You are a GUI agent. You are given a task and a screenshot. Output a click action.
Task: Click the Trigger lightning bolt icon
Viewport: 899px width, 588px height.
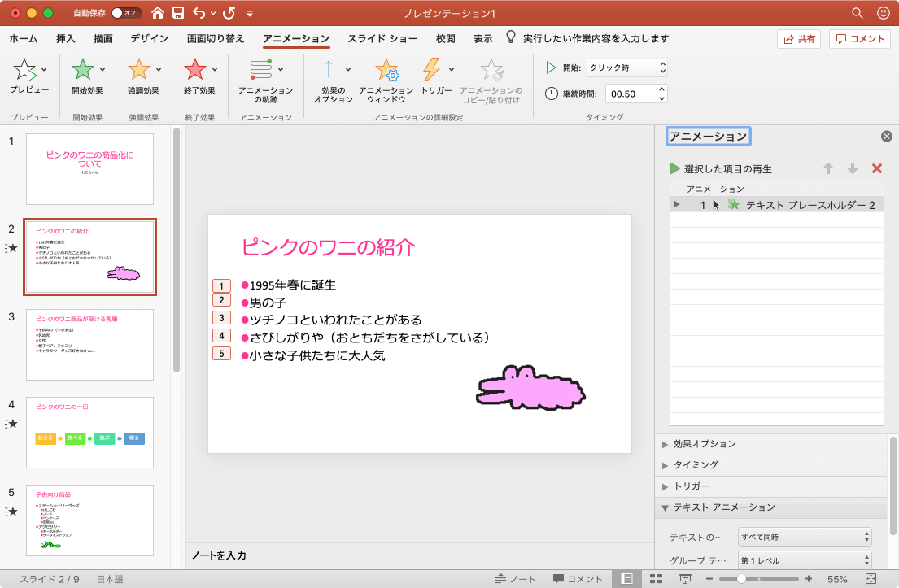pos(431,70)
